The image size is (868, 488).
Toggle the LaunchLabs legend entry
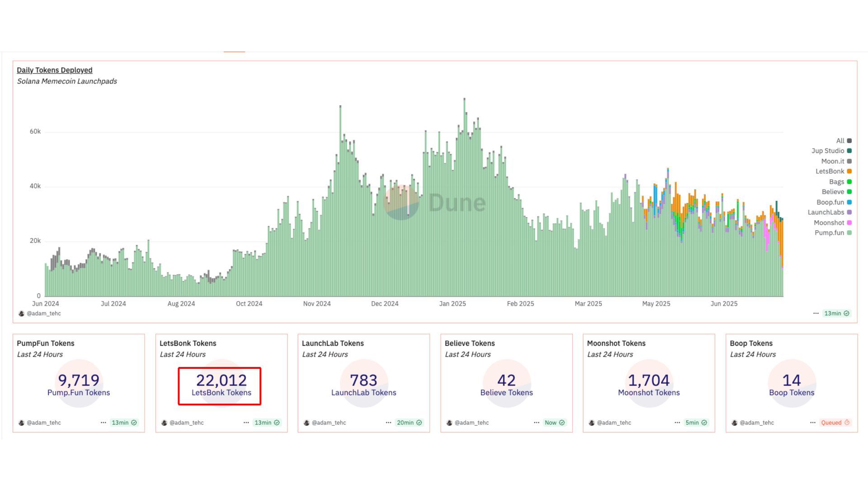click(x=830, y=212)
